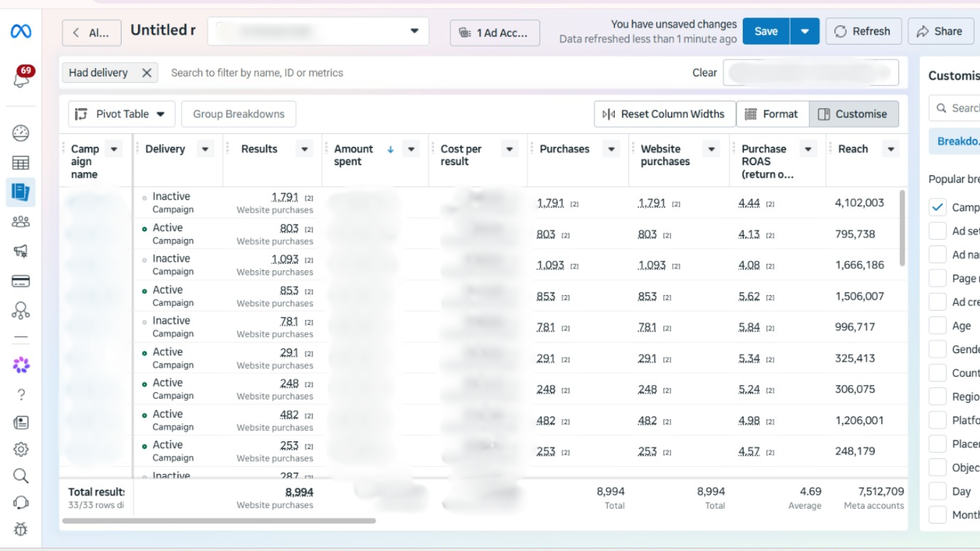This screenshot has height=551, width=980.
Task: Tick the Campaign name breakdown checkbox
Action: 938,207
